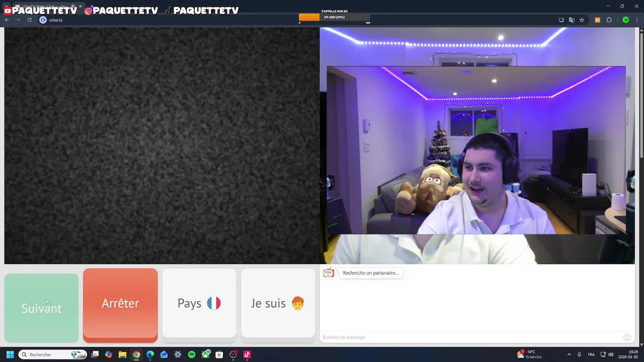Focus the Écrivez un message field

click(x=470, y=337)
